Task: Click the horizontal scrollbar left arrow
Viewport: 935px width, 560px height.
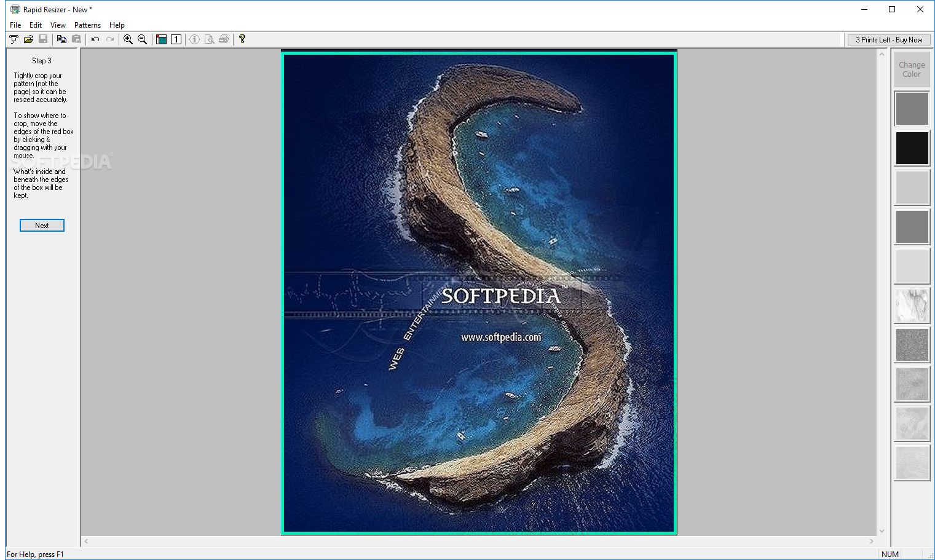Action: (x=86, y=542)
